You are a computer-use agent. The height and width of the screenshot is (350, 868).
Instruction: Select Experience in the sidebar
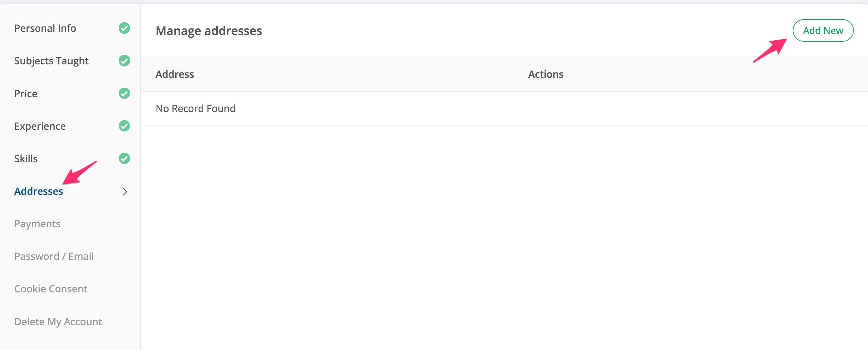pyautogui.click(x=40, y=126)
